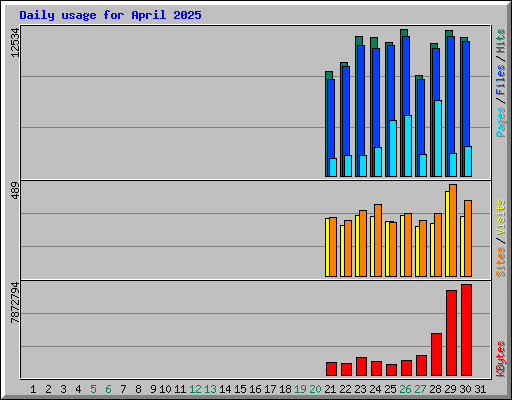The height and width of the screenshot is (400, 512).
Task: Click day 27 on the x-axis
Action: [420, 389]
